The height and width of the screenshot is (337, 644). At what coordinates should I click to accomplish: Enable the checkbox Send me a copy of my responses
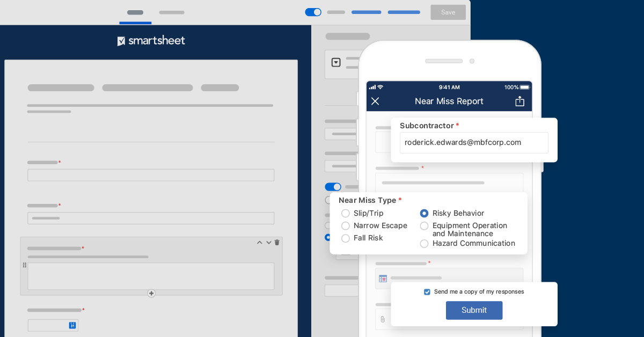click(x=427, y=291)
